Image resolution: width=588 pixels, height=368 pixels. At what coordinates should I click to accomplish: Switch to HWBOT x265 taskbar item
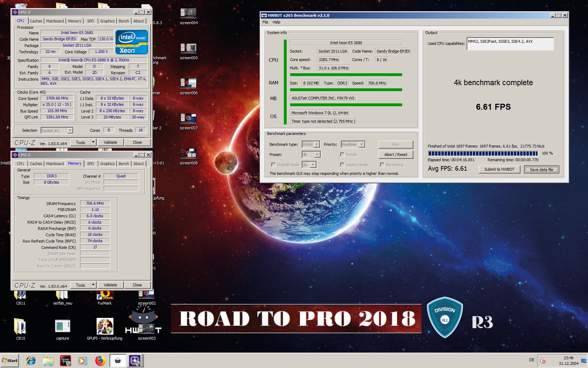click(x=118, y=360)
